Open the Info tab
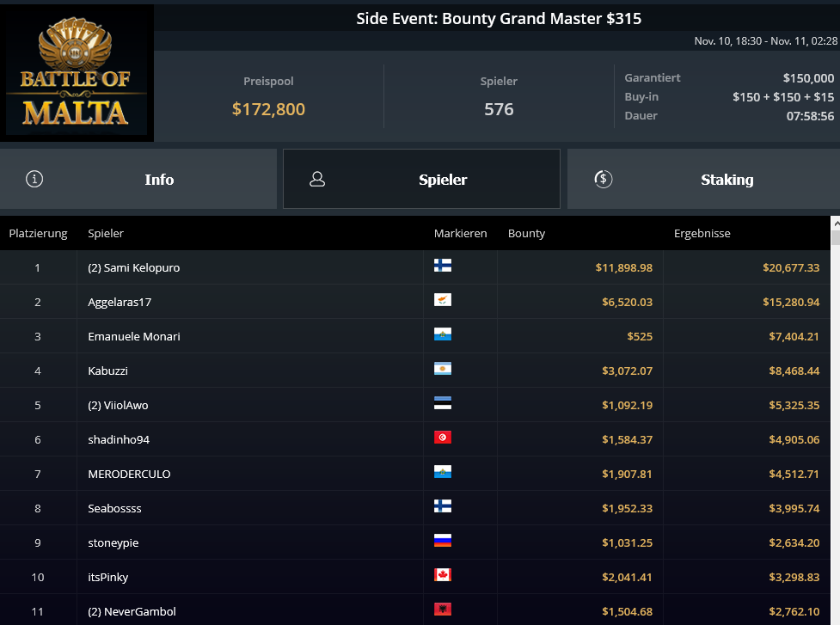This screenshot has height=625, width=840. point(138,179)
